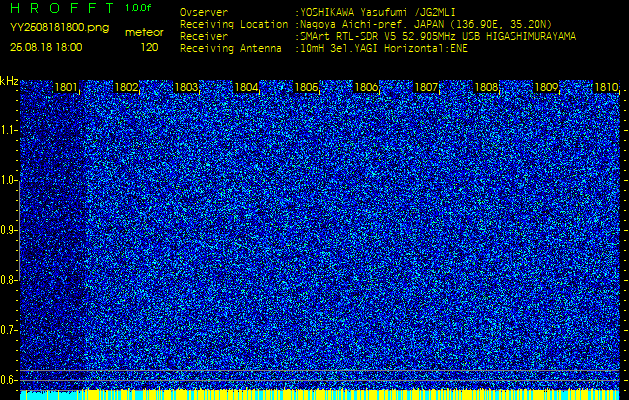
Task: Click the 1803 time marker
Action: pyautogui.click(x=186, y=87)
